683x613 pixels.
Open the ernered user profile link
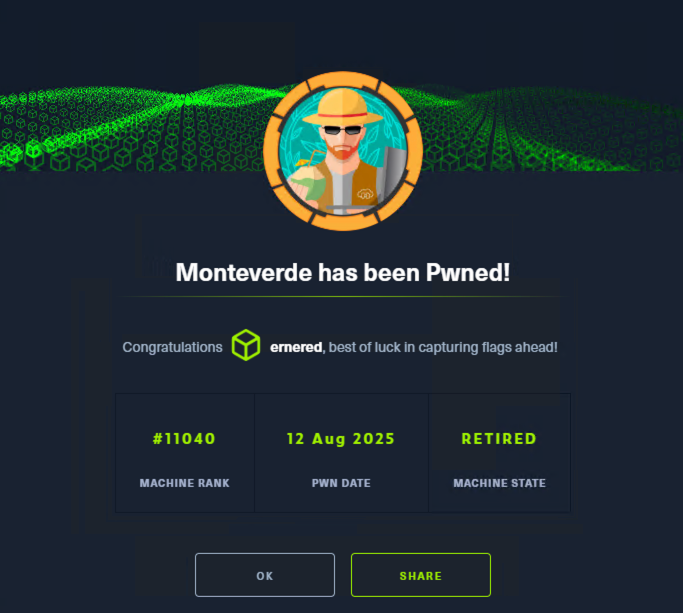[x=296, y=347]
